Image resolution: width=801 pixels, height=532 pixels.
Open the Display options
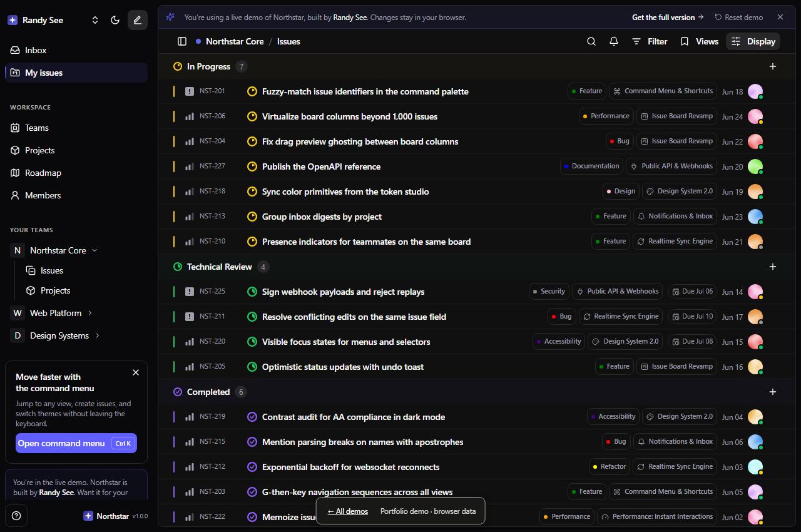753,41
